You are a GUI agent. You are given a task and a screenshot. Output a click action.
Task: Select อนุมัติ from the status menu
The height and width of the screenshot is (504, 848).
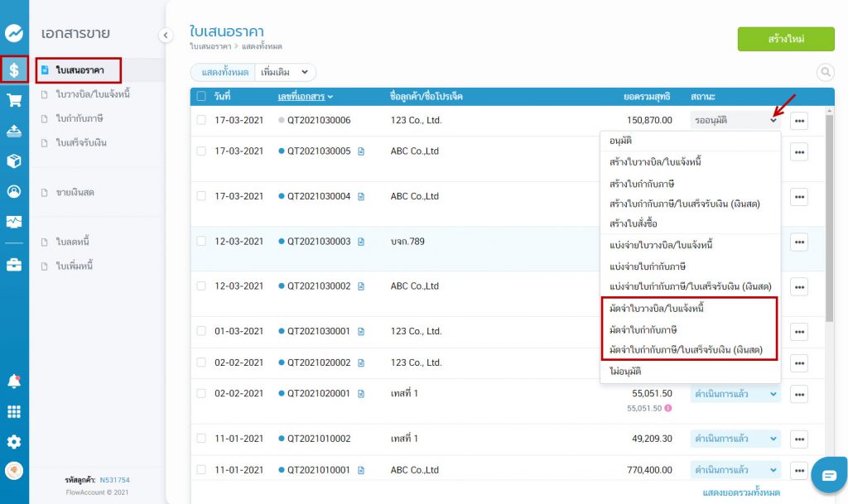pyautogui.click(x=621, y=141)
